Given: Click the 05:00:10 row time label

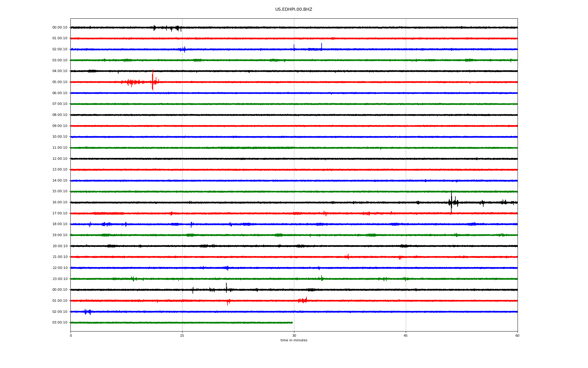Looking at the screenshot, I should click(x=60, y=82).
